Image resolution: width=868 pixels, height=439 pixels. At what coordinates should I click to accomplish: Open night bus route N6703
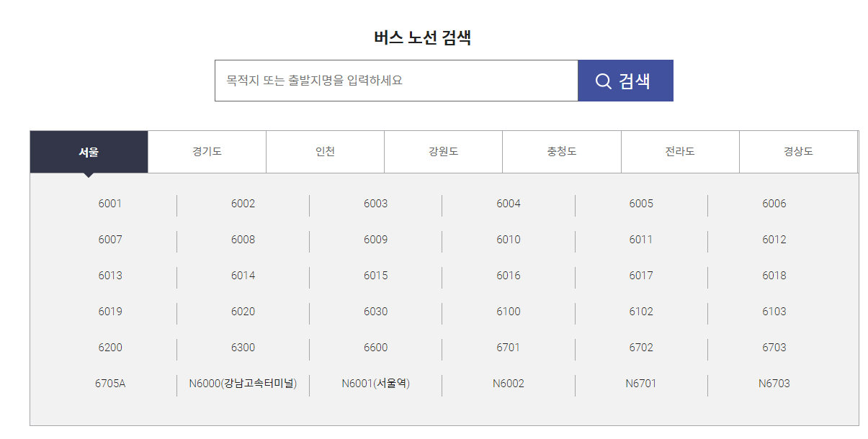774,384
